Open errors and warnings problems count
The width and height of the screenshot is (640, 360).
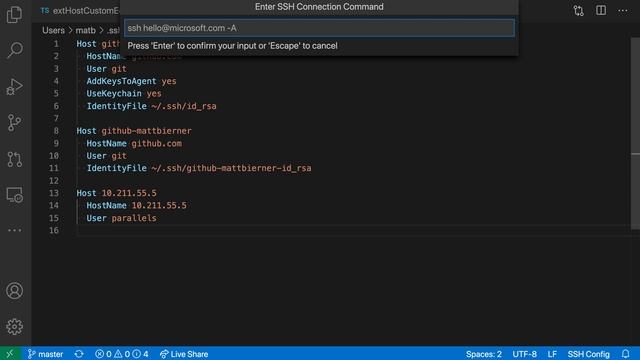pyautogui.click(x=121, y=354)
